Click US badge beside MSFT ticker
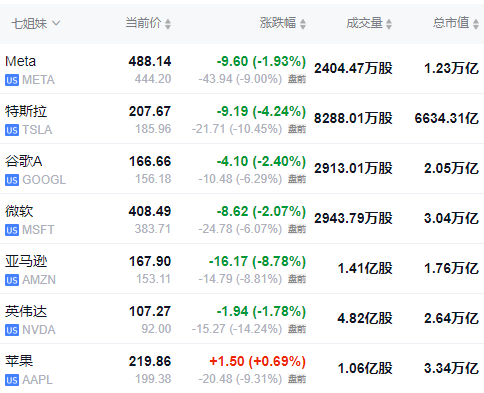484x393 pixels. click(x=12, y=230)
